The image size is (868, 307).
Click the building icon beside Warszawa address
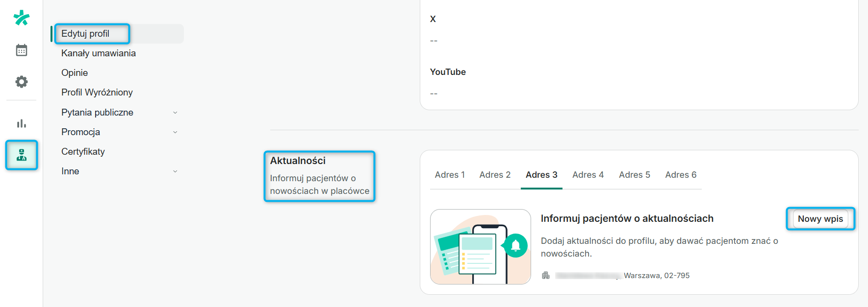546,276
